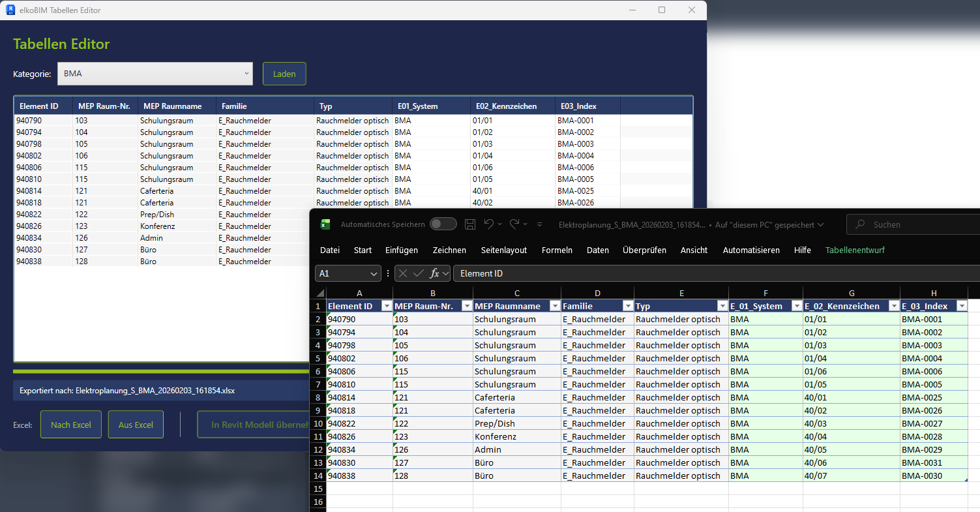Click the formula bar enter checkmark icon
The width and height of the screenshot is (980, 512).
tap(418, 274)
